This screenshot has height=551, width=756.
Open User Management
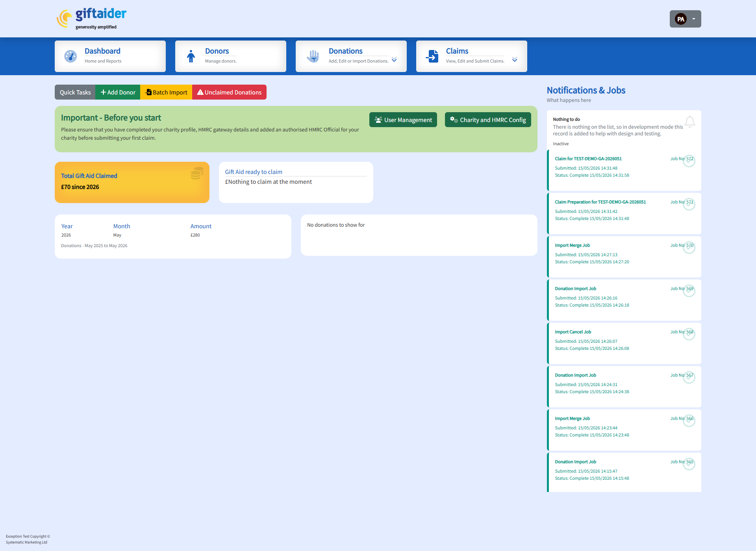[403, 120]
